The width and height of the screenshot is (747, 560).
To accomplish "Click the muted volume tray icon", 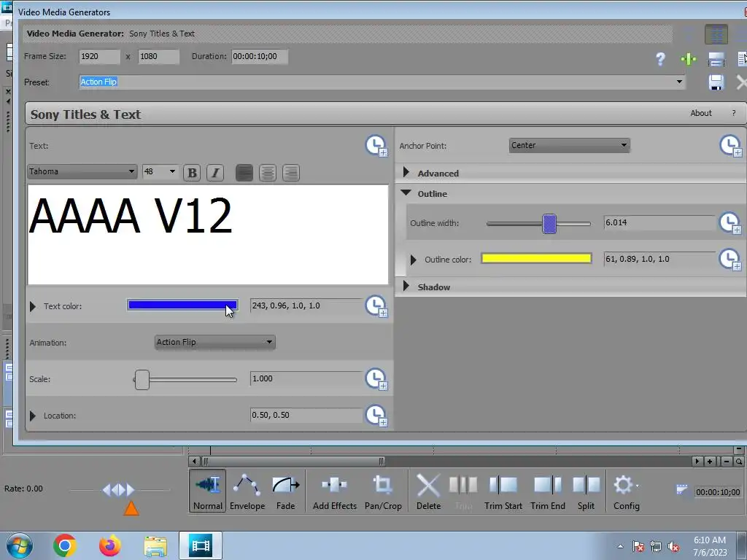I will [x=673, y=546].
